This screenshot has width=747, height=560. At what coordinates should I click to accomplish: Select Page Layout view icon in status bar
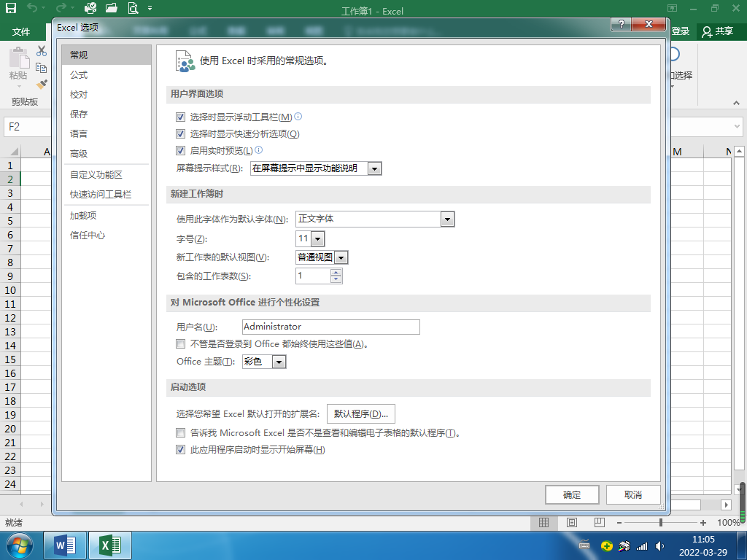coord(572,522)
